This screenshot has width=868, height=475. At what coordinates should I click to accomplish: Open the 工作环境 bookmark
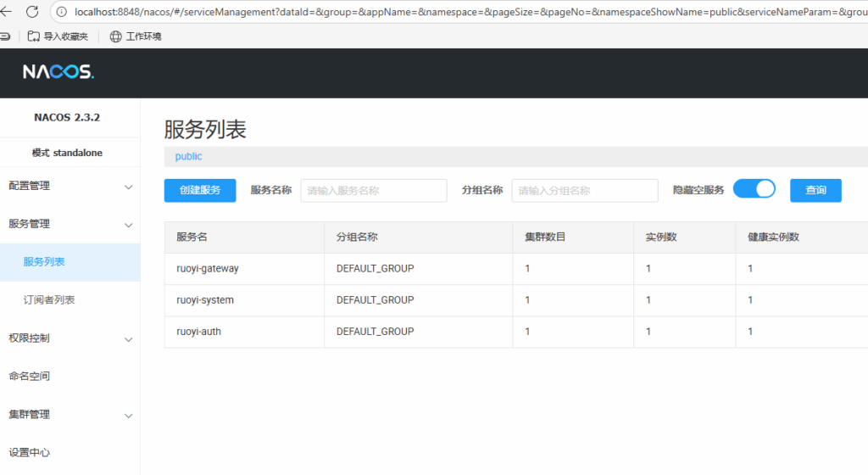point(135,36)
